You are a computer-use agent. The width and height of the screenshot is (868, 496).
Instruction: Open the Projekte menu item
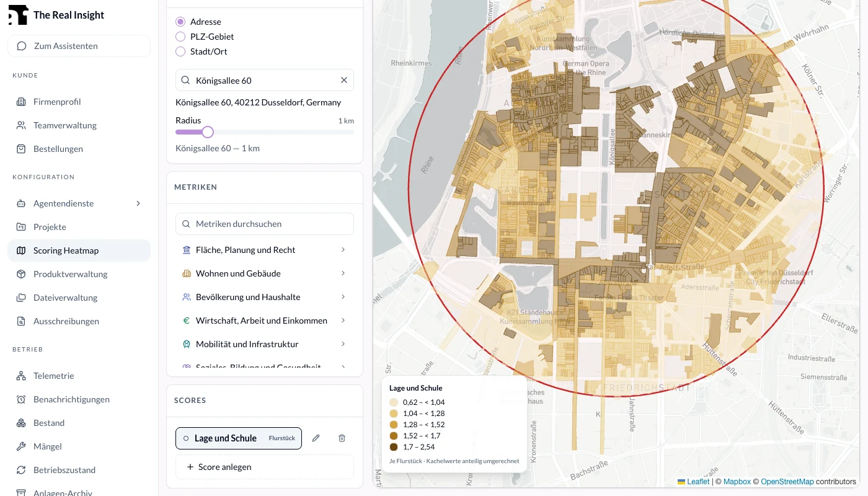pyautogui.click(x=79, y=227)
